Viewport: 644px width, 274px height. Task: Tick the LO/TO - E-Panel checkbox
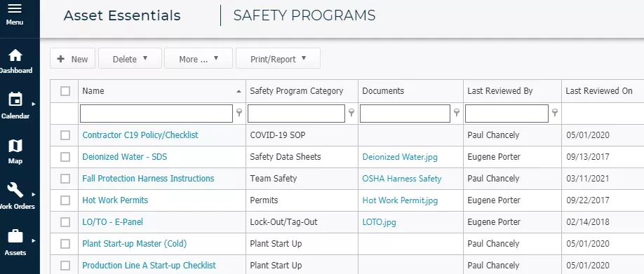pos(65,222)
